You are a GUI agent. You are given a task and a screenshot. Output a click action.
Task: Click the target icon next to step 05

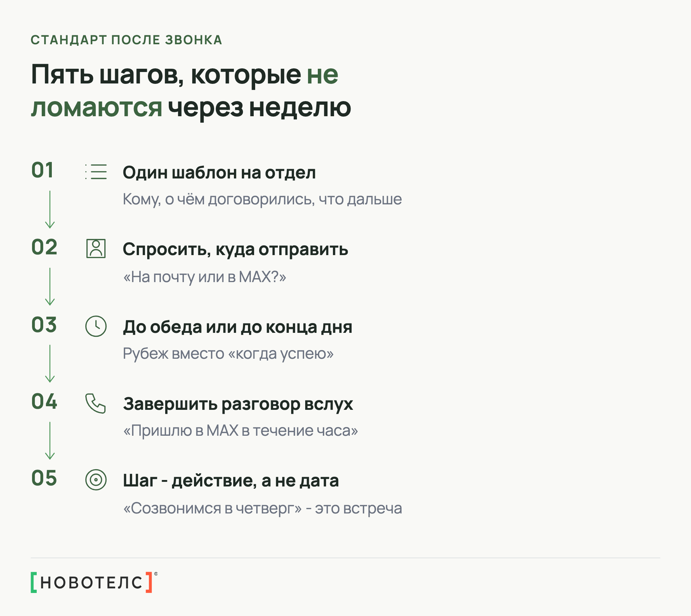(x=96, y=480)
